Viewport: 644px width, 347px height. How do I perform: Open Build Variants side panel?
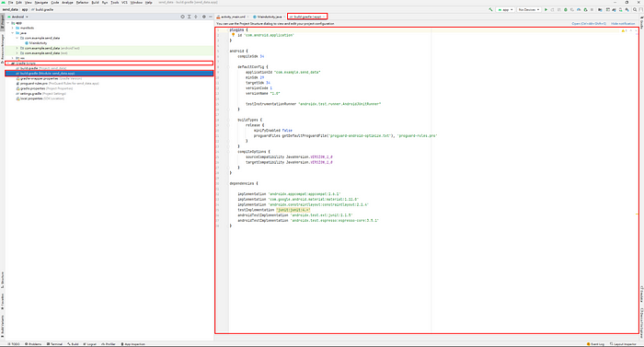(2, 326)
